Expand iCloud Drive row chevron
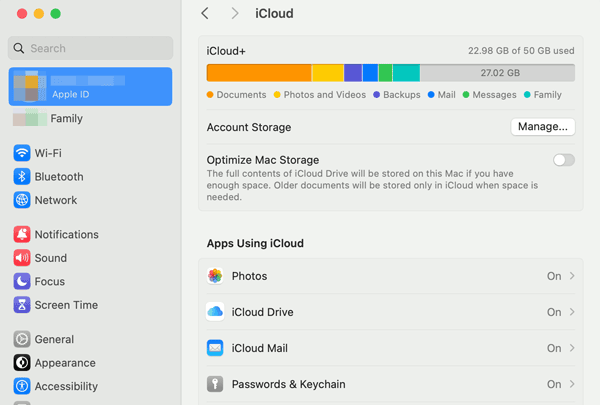600x405 pixels. pyautogui.click(x=572, y=312)
